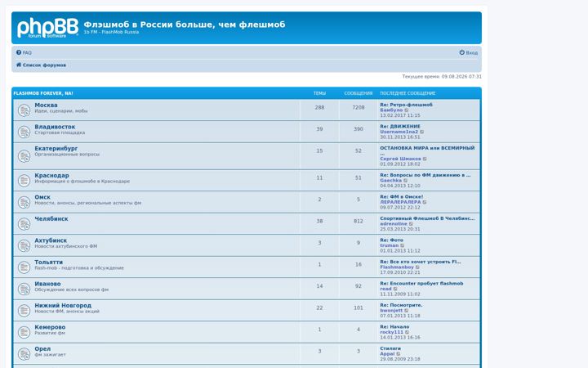588x368 pixels.
Task: Open last post Re: Ретро-флешмоб
Action: click(x=407, y=105)
